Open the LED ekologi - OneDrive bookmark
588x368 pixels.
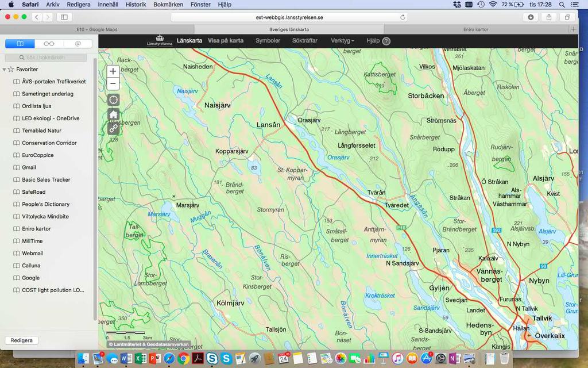49,118
